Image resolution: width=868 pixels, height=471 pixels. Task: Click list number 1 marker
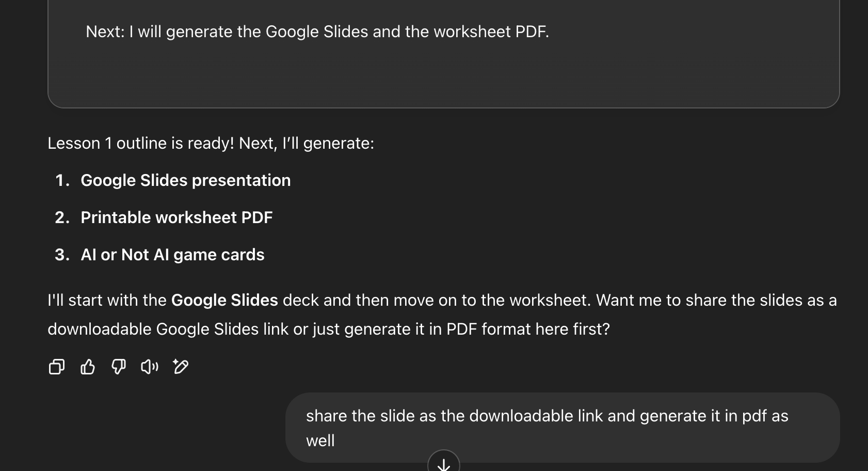pos(62,180)
